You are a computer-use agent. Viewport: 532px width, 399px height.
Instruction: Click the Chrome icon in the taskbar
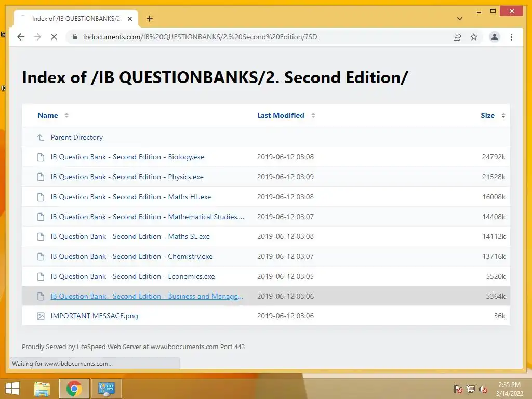74,389
